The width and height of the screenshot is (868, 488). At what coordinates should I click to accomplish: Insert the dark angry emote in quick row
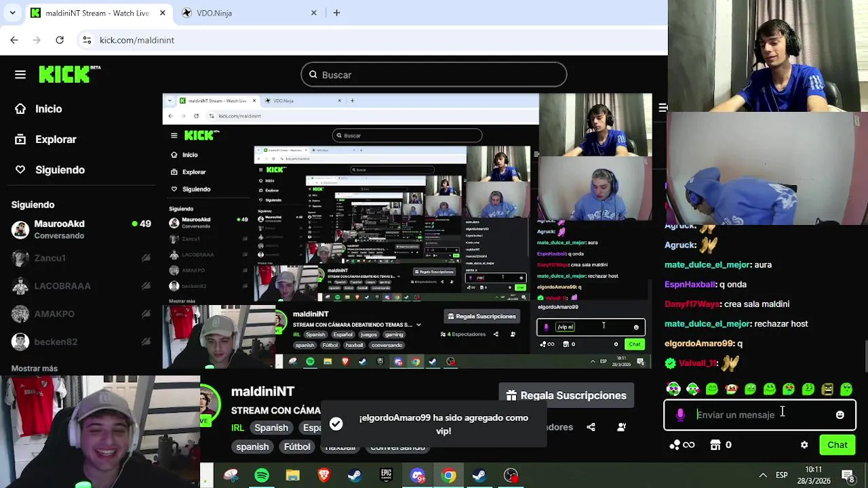click(x=827, y=389)
